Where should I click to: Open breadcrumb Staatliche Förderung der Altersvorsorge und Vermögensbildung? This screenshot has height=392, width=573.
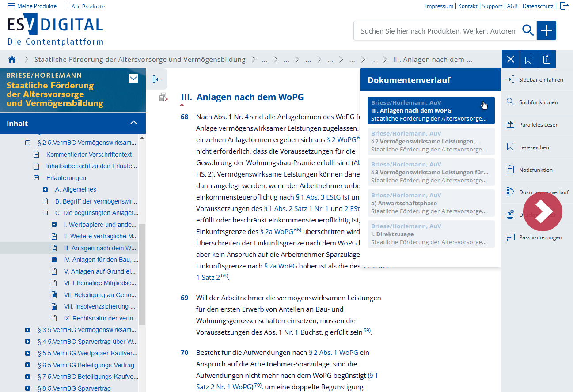pyautogui.click(x=140, y=59)
